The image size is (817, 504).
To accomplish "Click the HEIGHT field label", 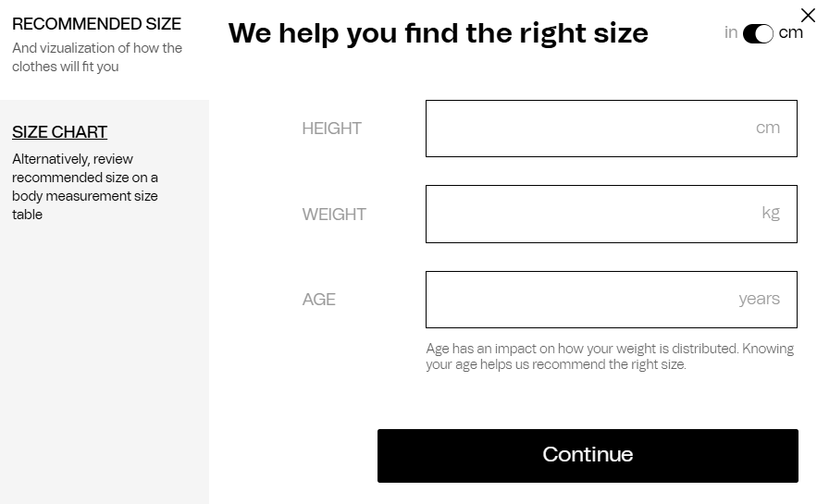I will coord(331,129).
